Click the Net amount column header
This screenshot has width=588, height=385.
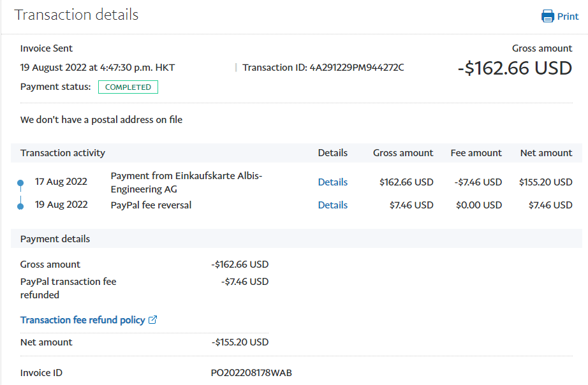click(546, 153)
